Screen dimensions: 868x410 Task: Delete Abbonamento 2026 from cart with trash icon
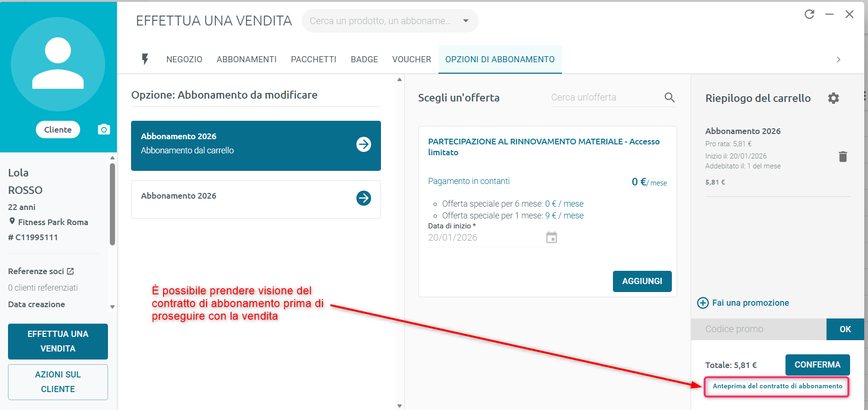tap(843, 157)
